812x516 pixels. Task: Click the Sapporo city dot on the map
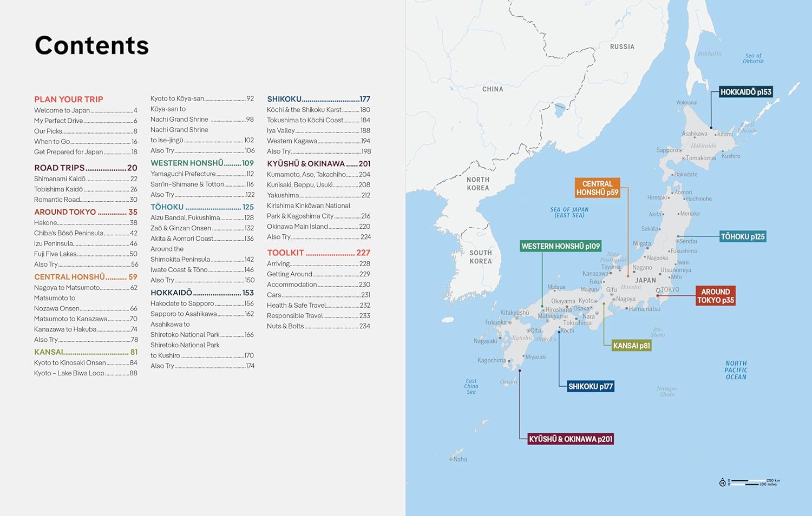point(679,151)
